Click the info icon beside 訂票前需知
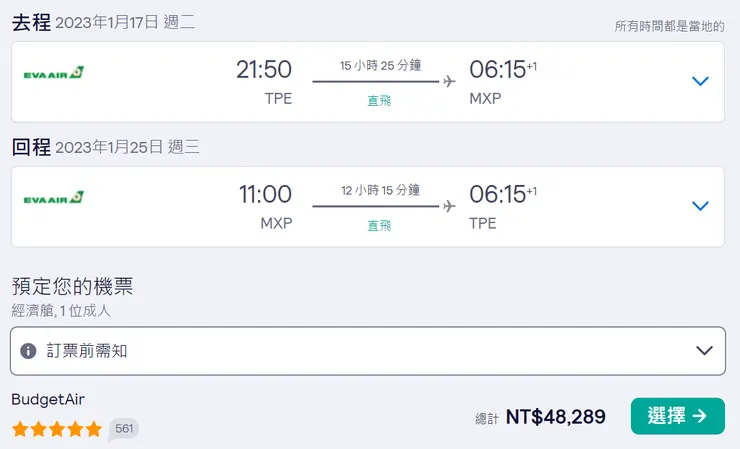 [29, 351]
